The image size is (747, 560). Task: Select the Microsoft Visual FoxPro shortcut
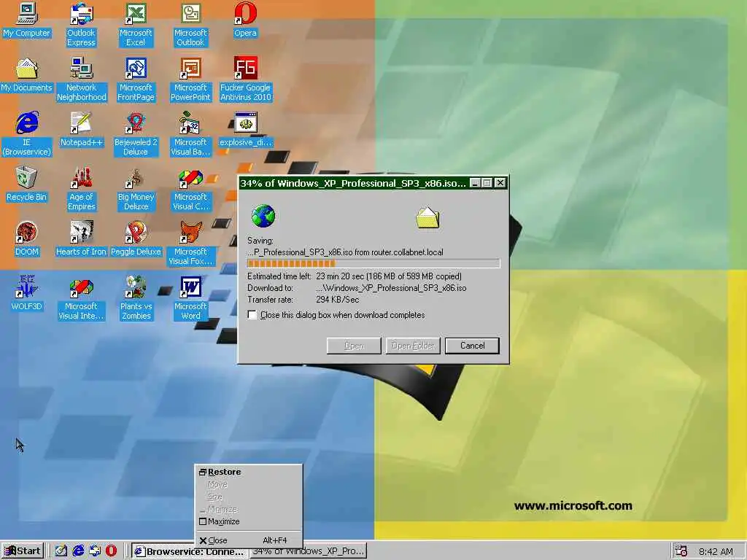click(x=190, y=244)
